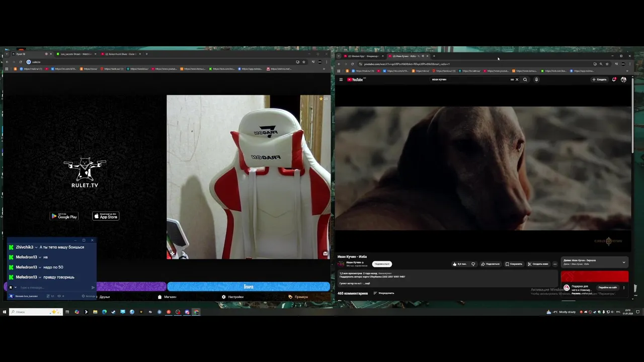644x362 pixels.
Task: Click the RULET.TV cat logo
Action: (85, 172)
